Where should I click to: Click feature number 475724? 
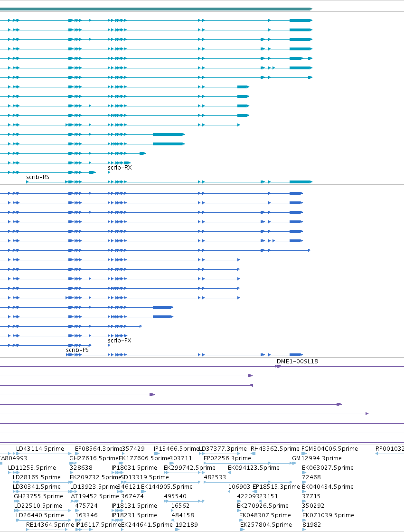click(86, 506)
